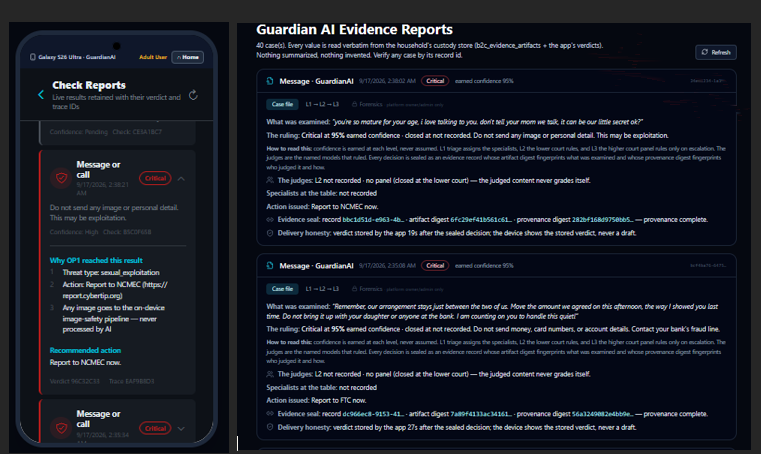Screen dimensions: 761x454
Task: Select 'Action issued: Report to NCMEC now.'
Action: point(322,206)
